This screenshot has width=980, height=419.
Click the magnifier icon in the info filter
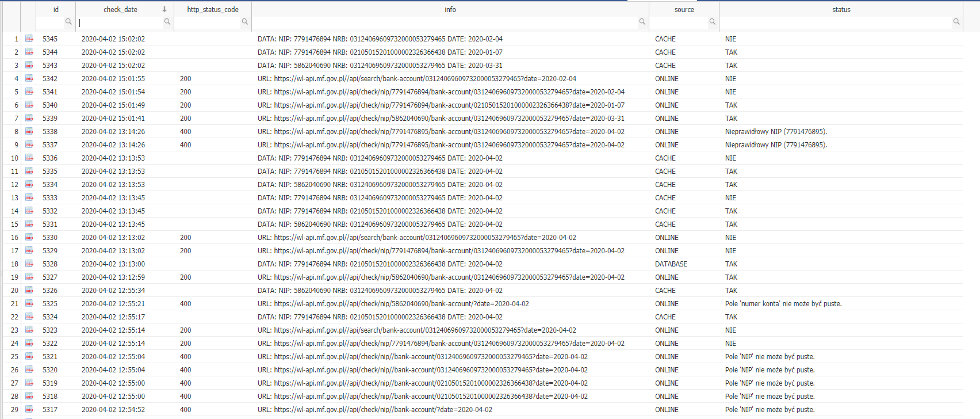642,22
